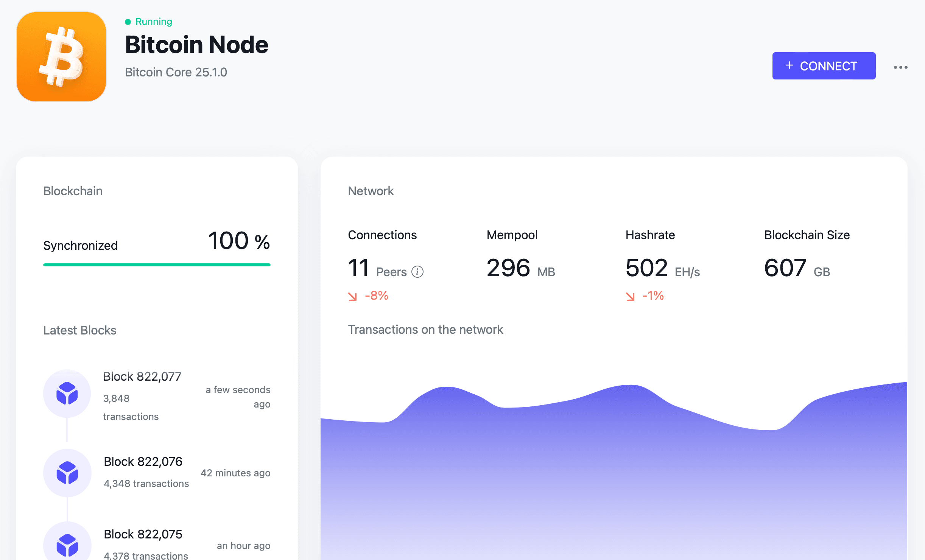Select the Block 822,075 title
The width and height of the screenshot is (925, 560).
143,534
